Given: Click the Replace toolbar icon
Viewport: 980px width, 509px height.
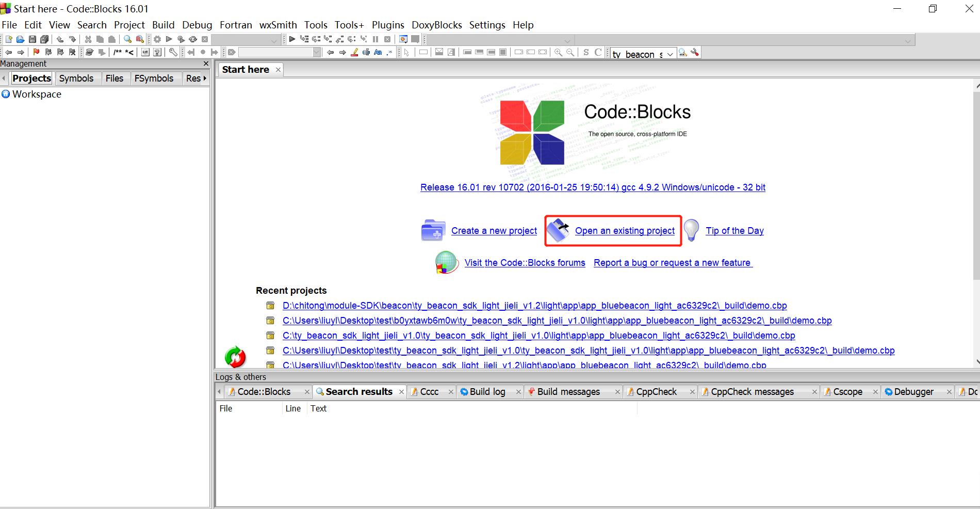Looking at the screenshot, I should (x=140, y=39).
